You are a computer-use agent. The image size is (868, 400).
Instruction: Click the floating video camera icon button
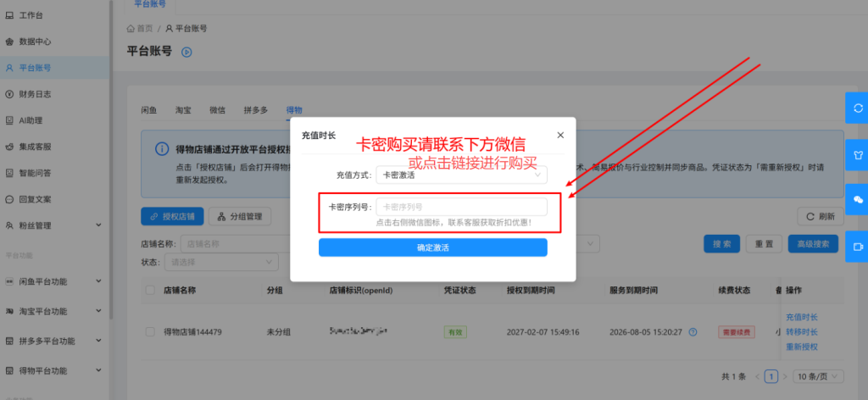tap(858, 247)
